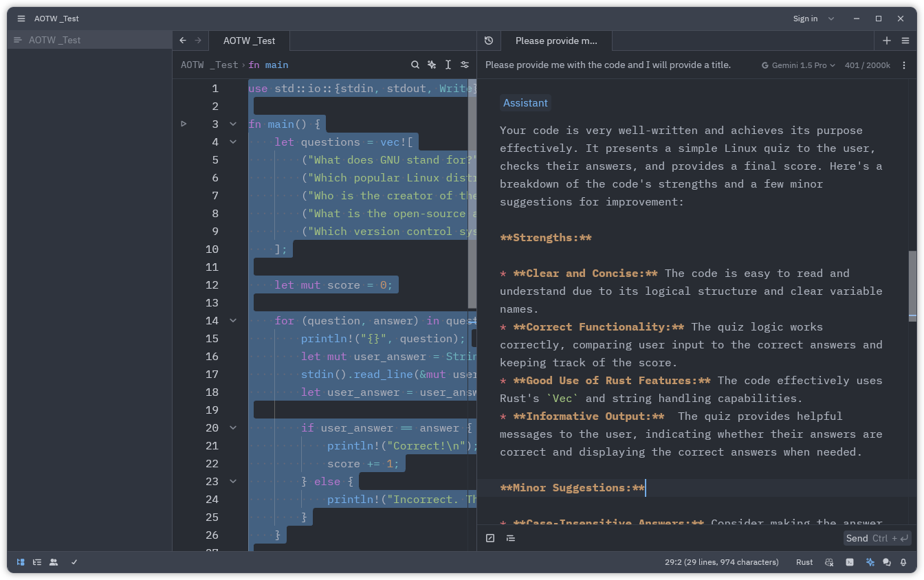Image resolution: width=924 pixels, height=580 pixels.
Task: Open the collaboration panel icon
Action: pyautogui.click(x=54, y=562)
